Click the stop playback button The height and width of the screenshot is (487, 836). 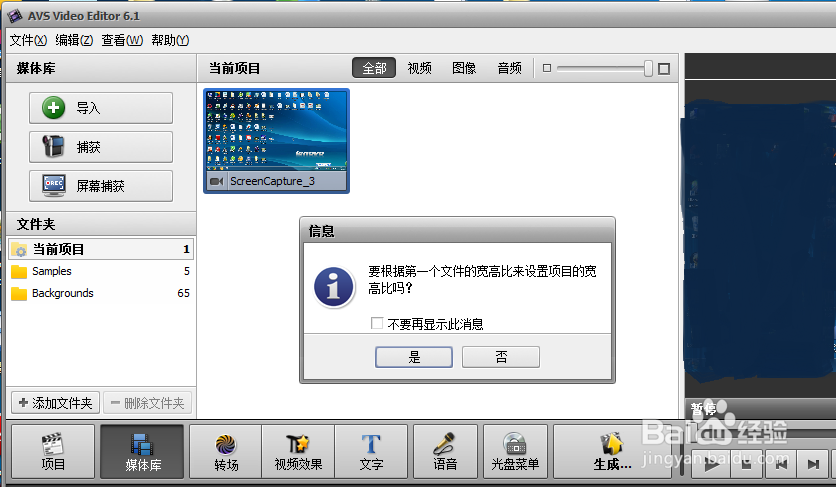pyautogui.click(x=747, y=464)
